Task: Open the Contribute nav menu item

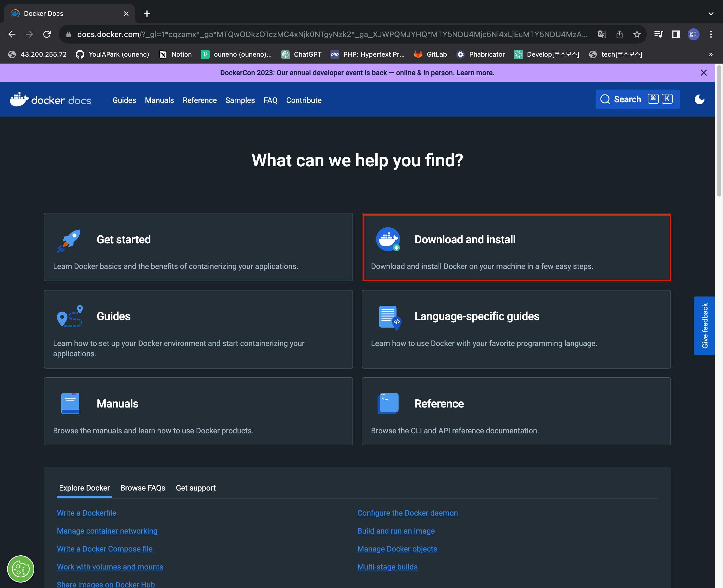Action: (x=304, y=100)
